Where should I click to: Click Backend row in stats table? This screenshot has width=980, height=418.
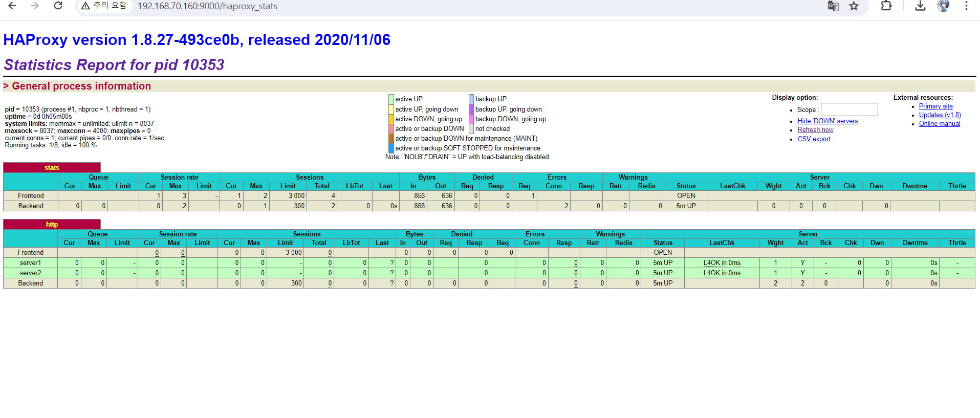[x=489, y=206]
